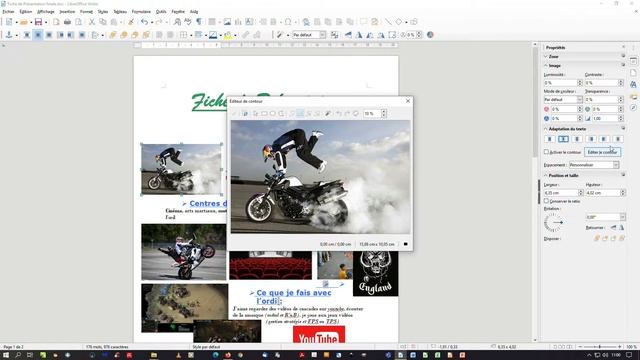Click the Insert image icon in toolbar
This screenshot has width=640, height=360.
[x=227, y=22]
